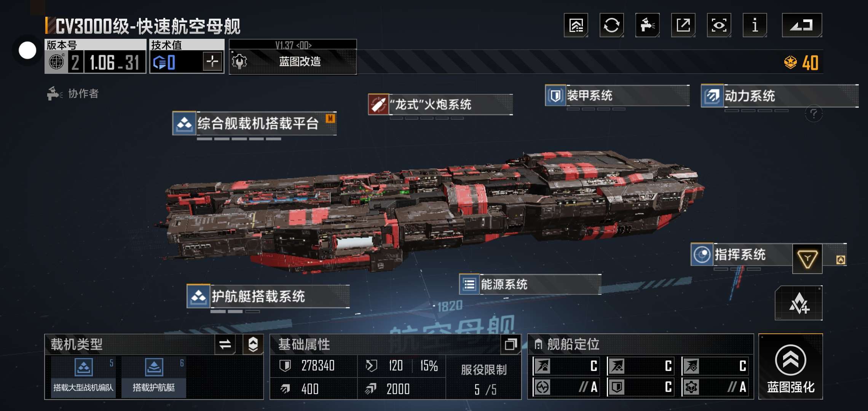The height and width of the screenshot is (411, 868).
Task: Click the back return arrow button
Action: tap(802, 25)
